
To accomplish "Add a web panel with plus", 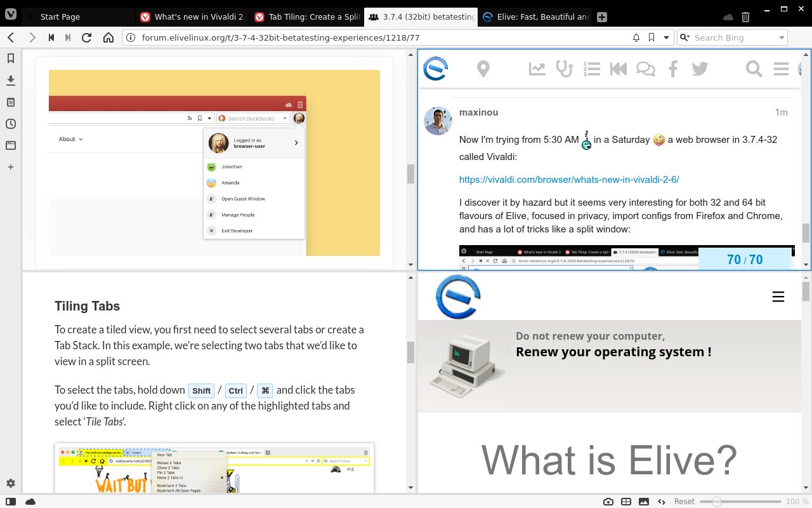I will [x=11, y=167].
